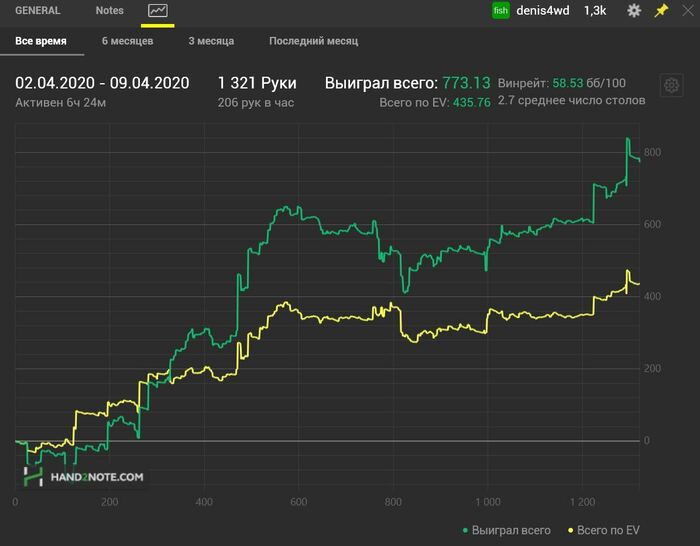Open the settings gear in header
Image resolution: width=700 pixels, height=546 pixels.
(x=633, y=11)
